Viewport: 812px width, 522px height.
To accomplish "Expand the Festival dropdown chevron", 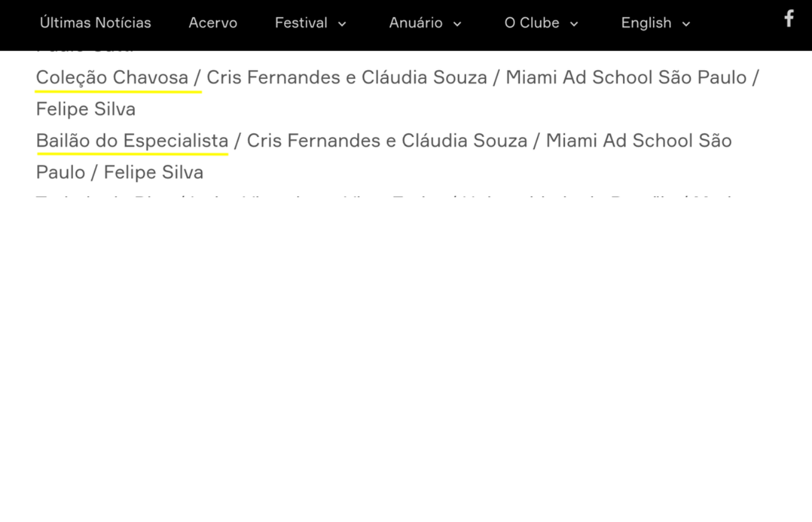I will tap(342, 24).
